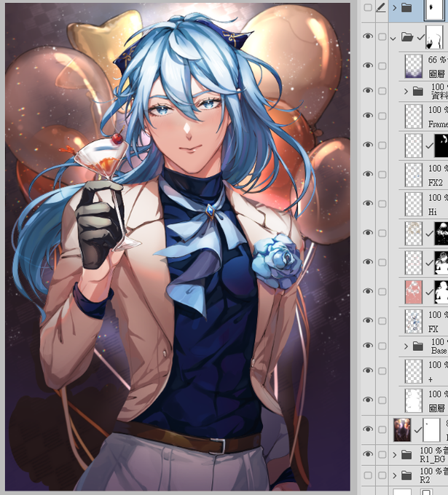Click the open folder icon of the expanded group
This screenshot has width=448, height=495.
pos(407,37)
